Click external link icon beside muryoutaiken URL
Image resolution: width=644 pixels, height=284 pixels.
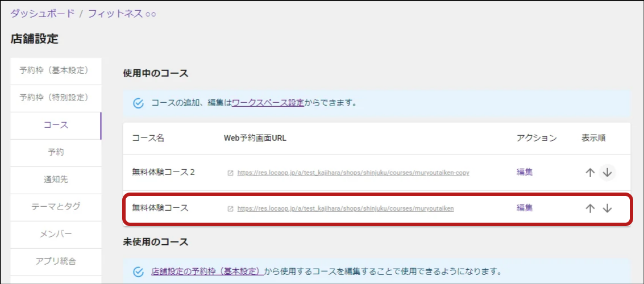230,208
